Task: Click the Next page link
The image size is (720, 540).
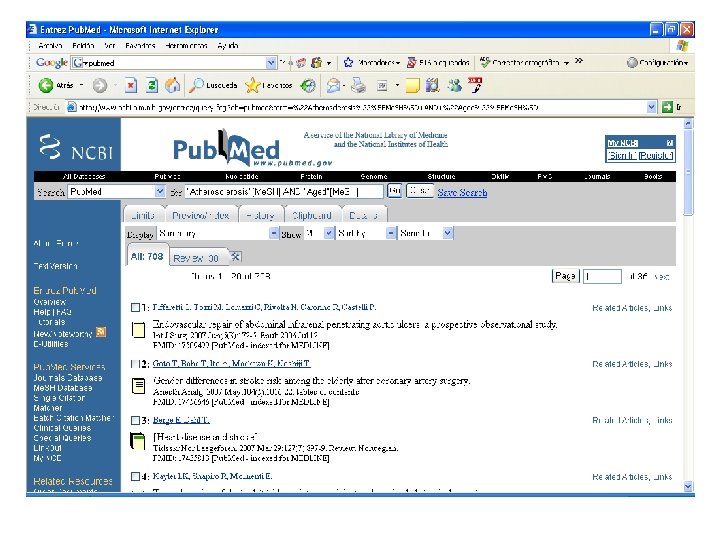Action: point(661,277)
